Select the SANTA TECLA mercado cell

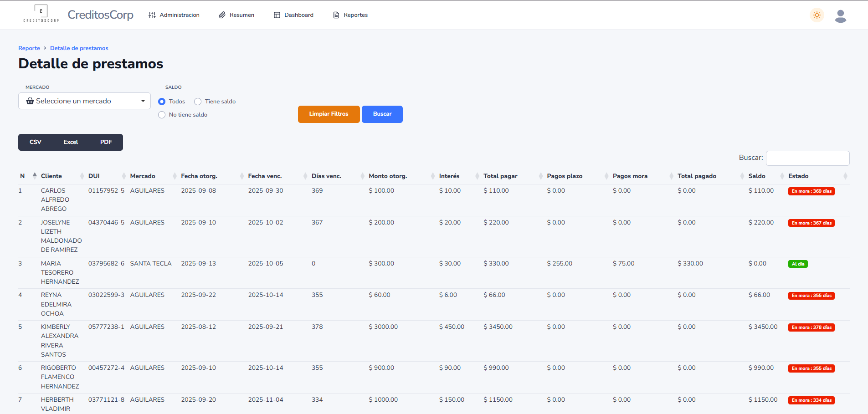[x=151, y=264]
